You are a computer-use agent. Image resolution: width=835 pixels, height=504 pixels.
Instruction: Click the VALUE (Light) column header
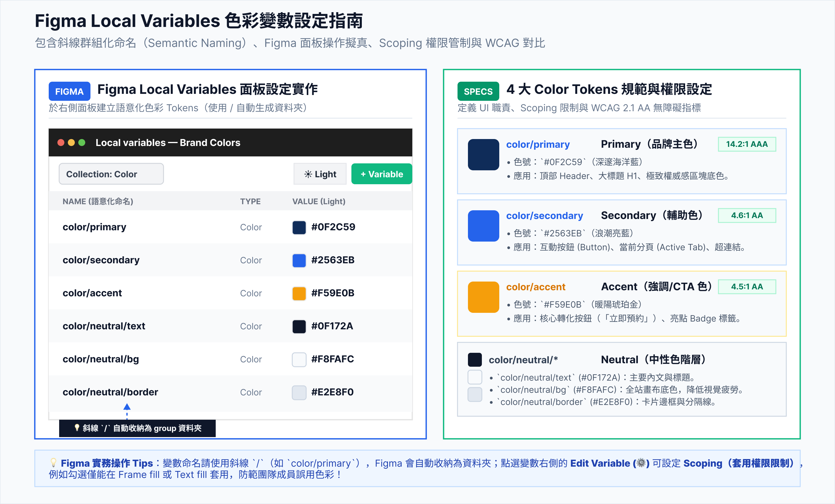pos(319,201)
